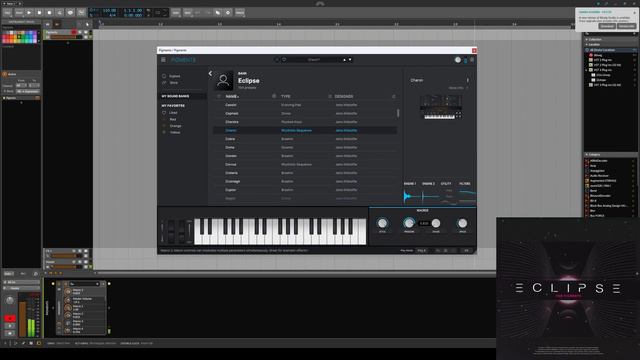Click the preset name field in the Pigments header
Viewport: 640px width, 360px height.
click(313, 60)
